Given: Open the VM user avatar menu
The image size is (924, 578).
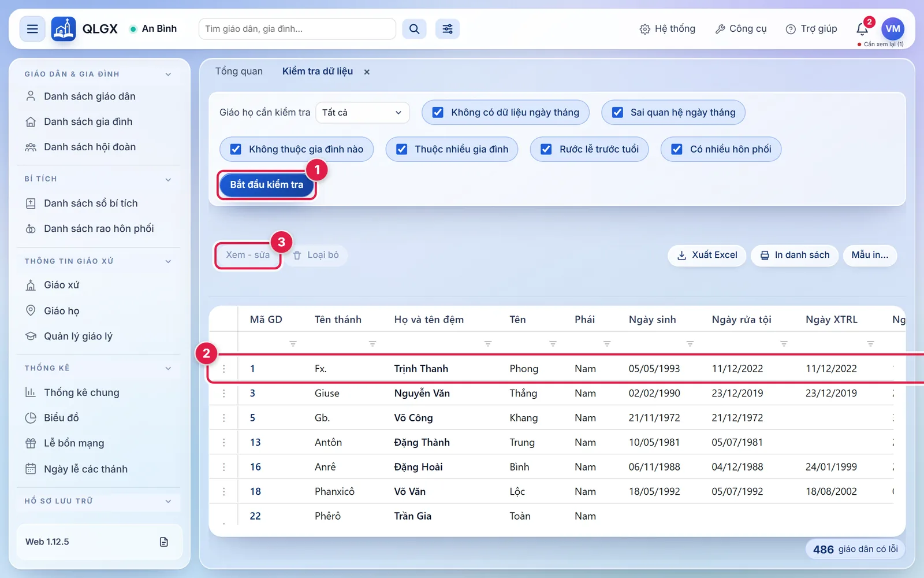Looking at the screenshot, I should [892, 29].
